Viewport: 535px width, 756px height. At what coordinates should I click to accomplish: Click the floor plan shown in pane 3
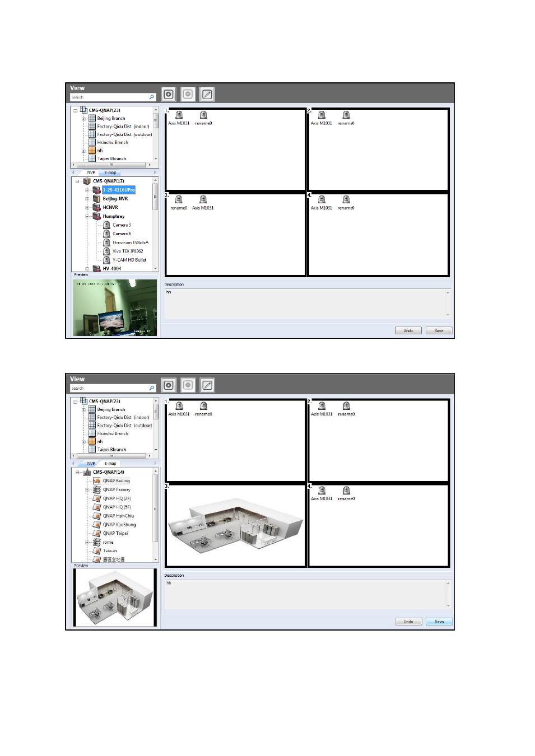235,526
